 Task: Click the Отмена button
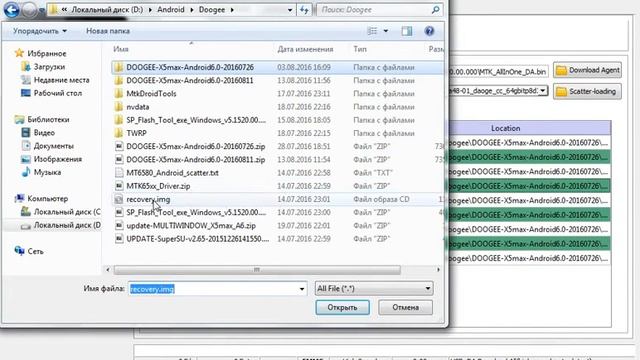[x=405, y=307]
